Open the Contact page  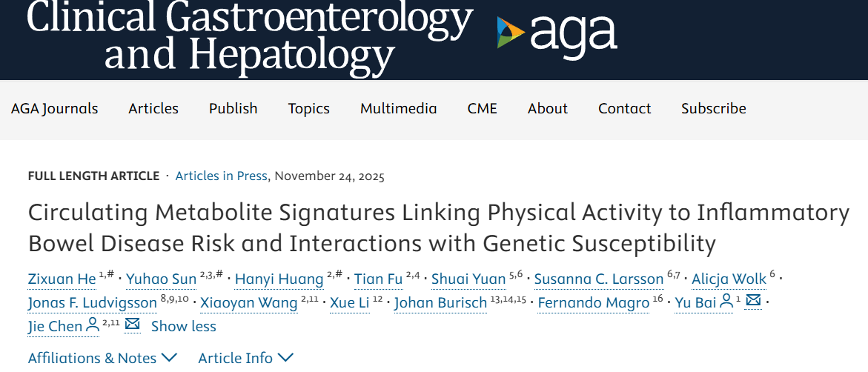tap(624, 108)
